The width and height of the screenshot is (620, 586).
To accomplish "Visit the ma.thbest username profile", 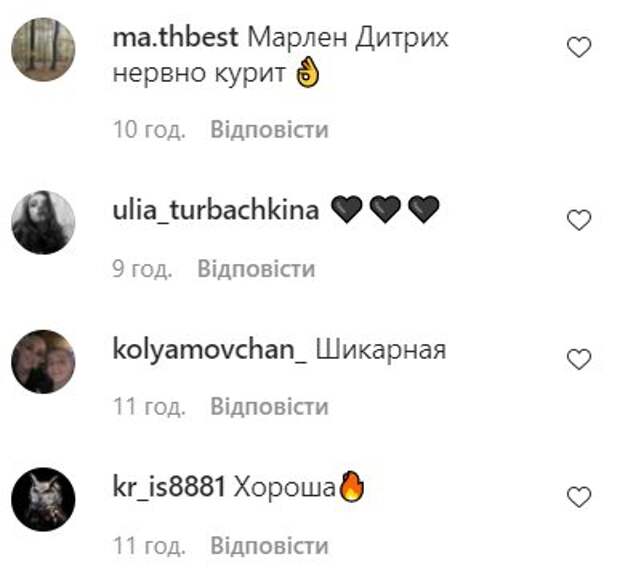I will click(176, 38).
